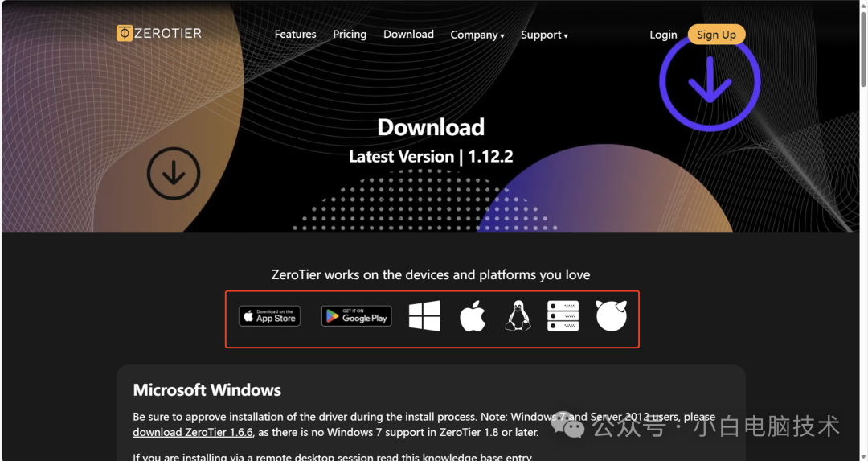Click the big Download hero heading
The image size is (868, 461).
(431, 127)
